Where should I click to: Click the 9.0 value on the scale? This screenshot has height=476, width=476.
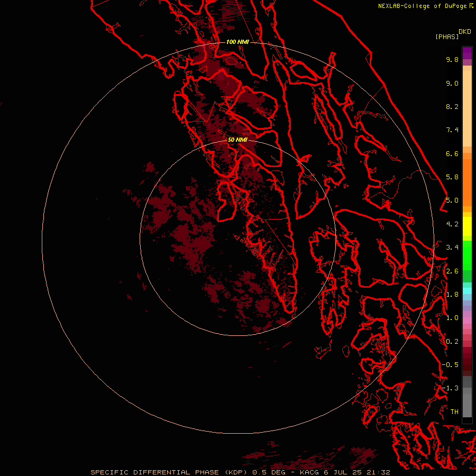coord(452,83)
